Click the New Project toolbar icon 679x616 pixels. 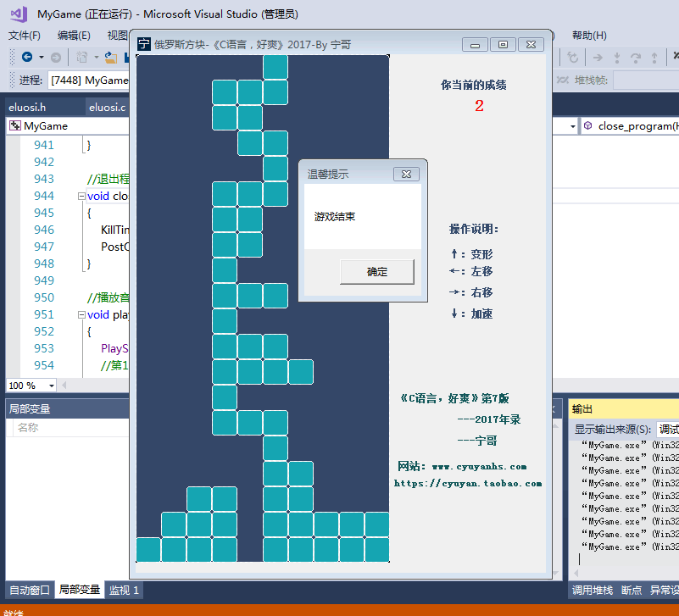coord(82,57)
